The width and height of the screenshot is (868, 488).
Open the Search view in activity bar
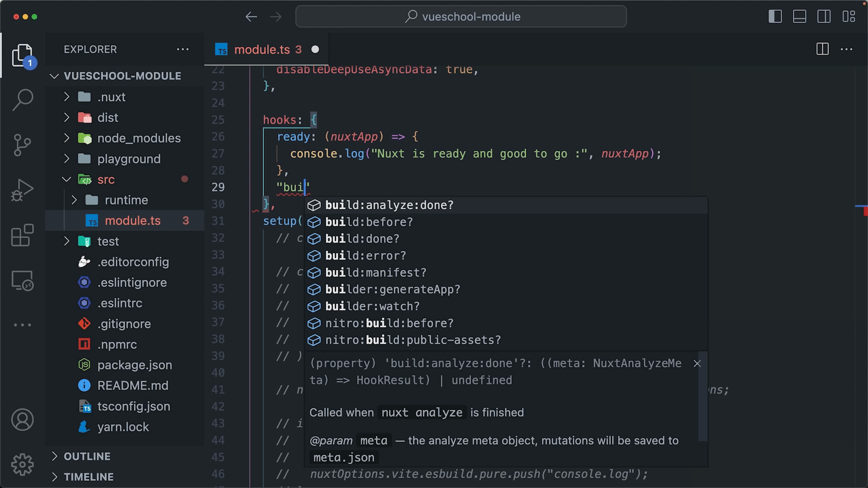tap(22, 100)
